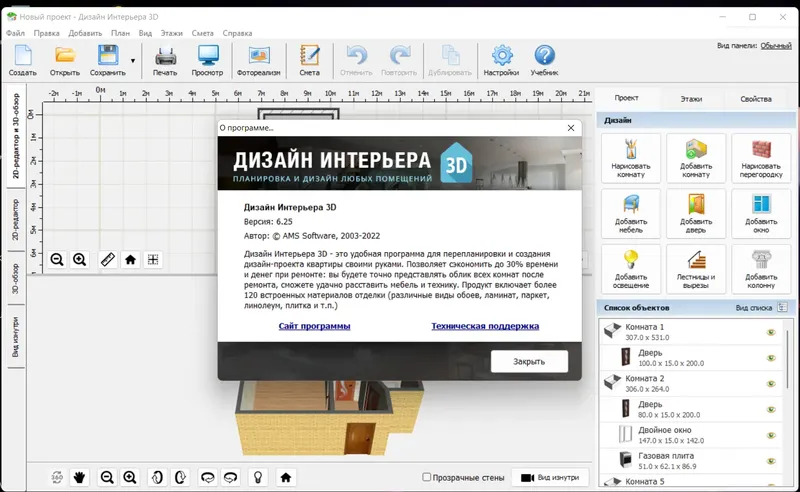Screen dimensions: 800x492
Task: Open the Сайт программы link
Action: point(314,326)
